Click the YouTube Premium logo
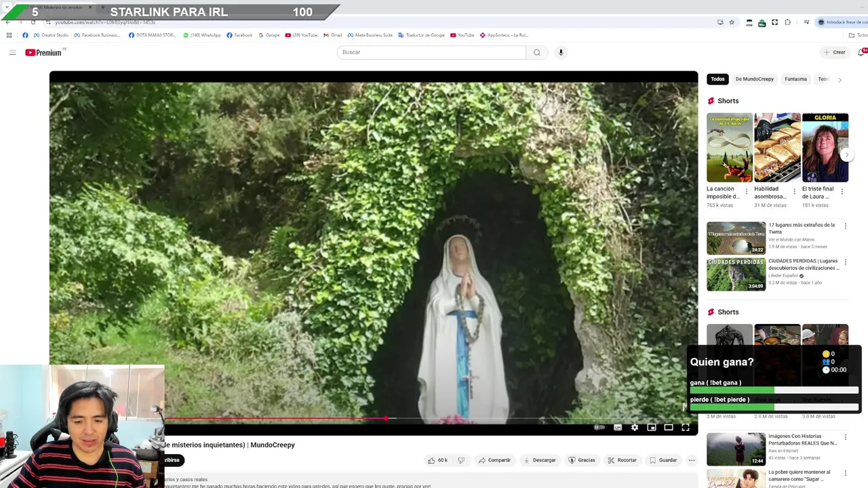868x488 pixels. click(44, 52)
